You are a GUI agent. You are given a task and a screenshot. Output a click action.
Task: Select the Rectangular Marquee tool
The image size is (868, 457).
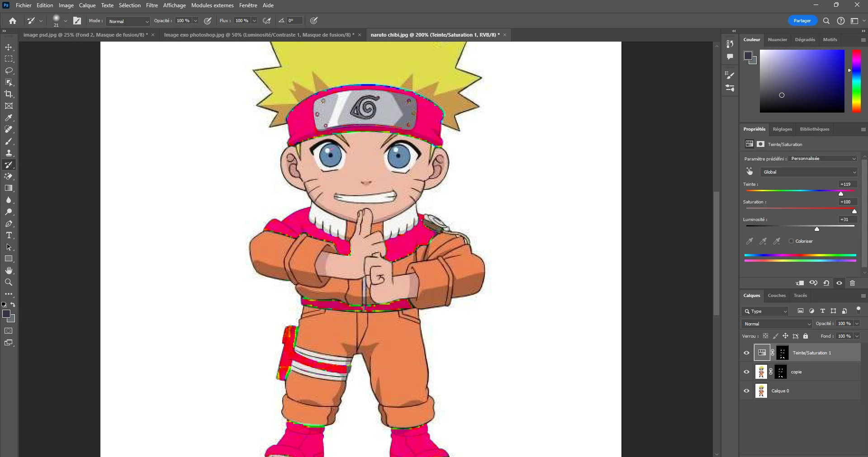(9, 59)
